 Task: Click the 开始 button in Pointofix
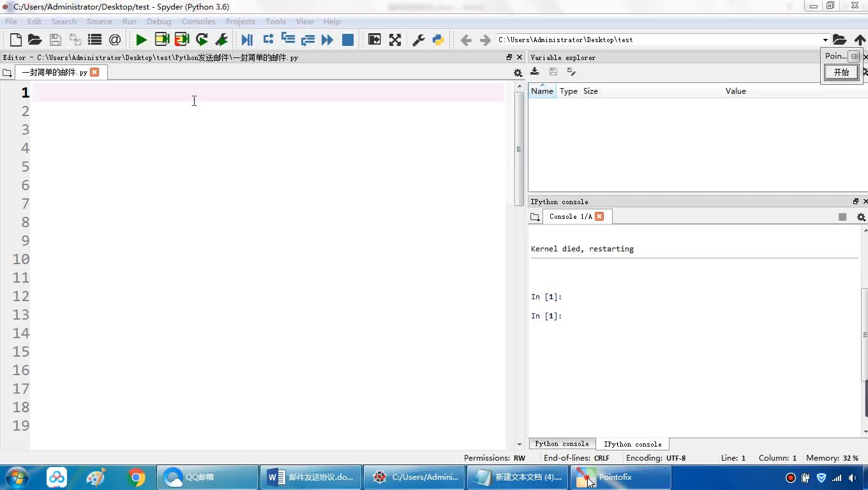[841, 72]
